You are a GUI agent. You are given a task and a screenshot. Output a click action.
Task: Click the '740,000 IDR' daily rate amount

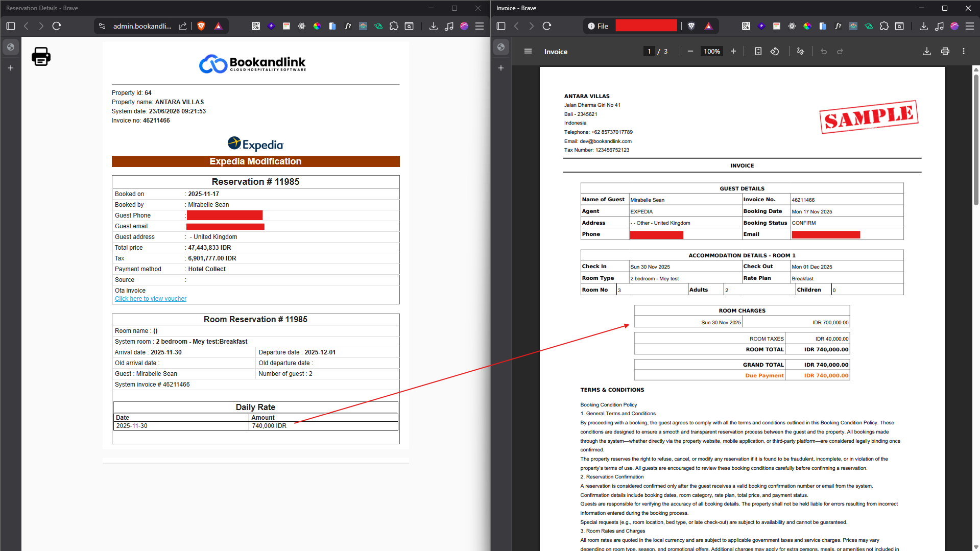269,426
